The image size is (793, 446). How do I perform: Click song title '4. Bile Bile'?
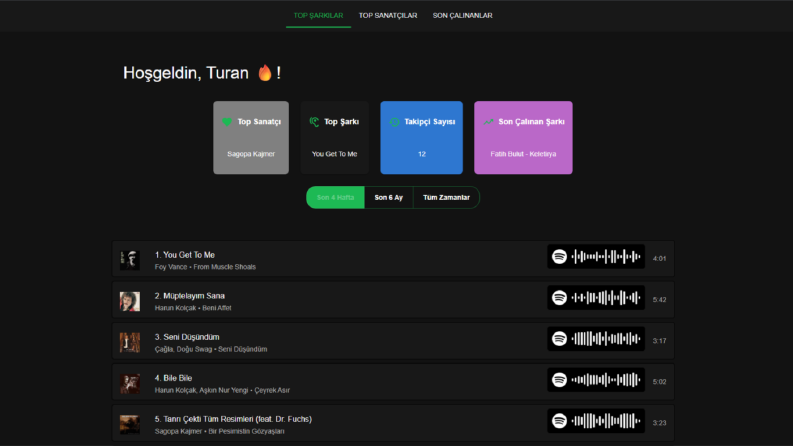tap(173, 378)
